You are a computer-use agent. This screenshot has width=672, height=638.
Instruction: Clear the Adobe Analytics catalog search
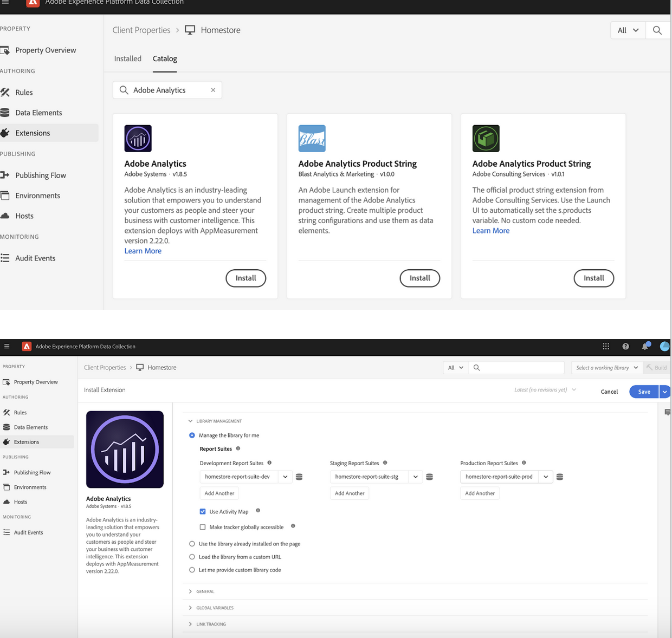213,90
